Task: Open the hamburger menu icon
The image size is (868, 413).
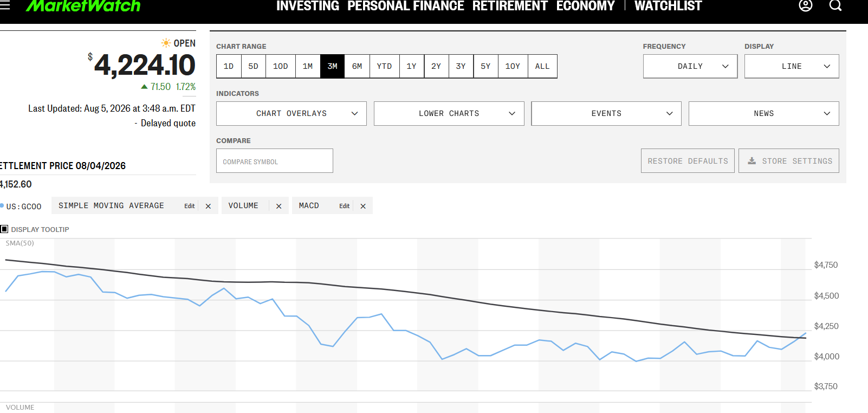Action: 5,5
